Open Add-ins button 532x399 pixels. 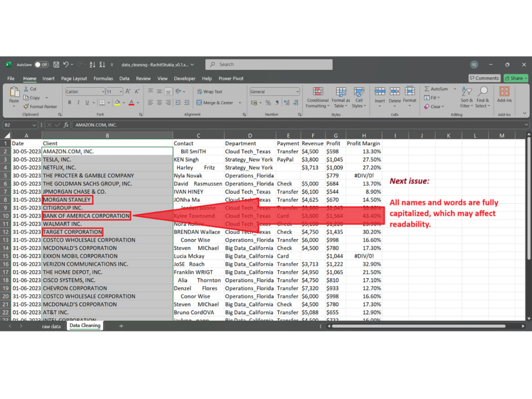click(504, 95)
